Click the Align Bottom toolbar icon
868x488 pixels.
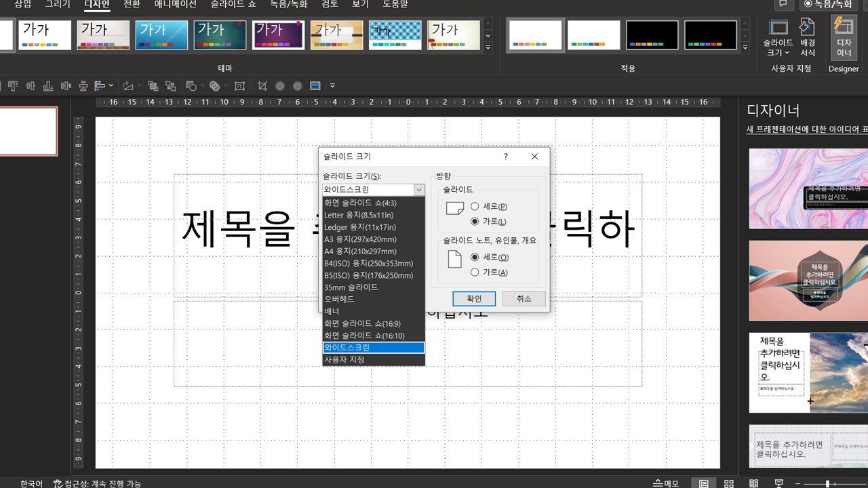48,86
